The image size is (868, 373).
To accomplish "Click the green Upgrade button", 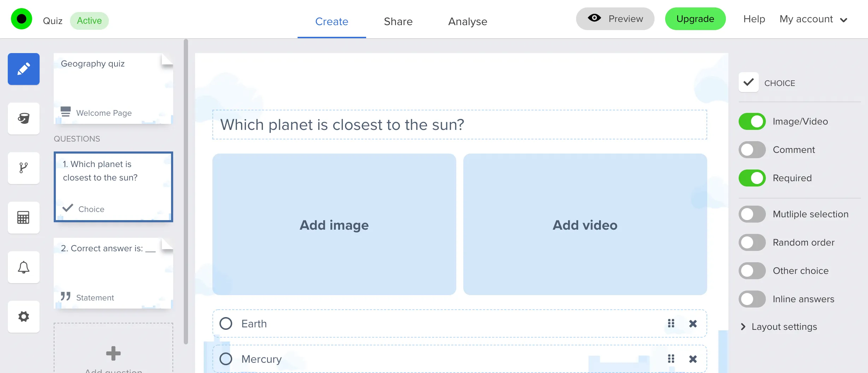I will (x=695, y=19).
